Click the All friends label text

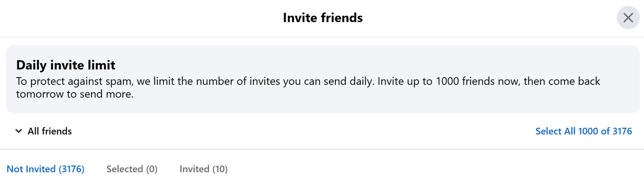(x=50, y=131)
